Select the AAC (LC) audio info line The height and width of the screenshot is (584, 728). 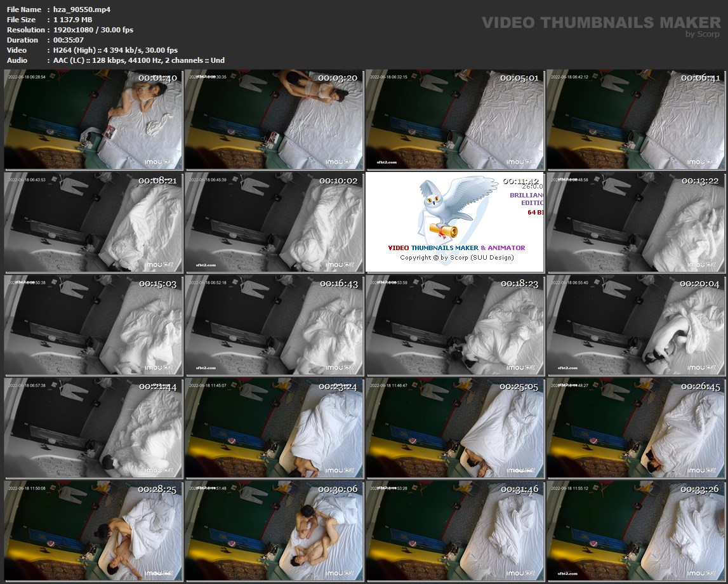click(x=139, y=60)
